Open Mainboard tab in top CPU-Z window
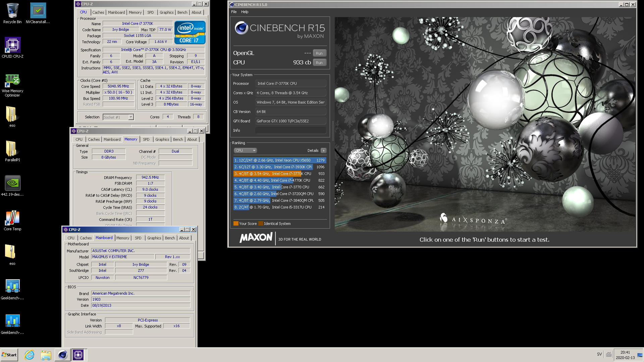644x362 pixels. [116, 12]
